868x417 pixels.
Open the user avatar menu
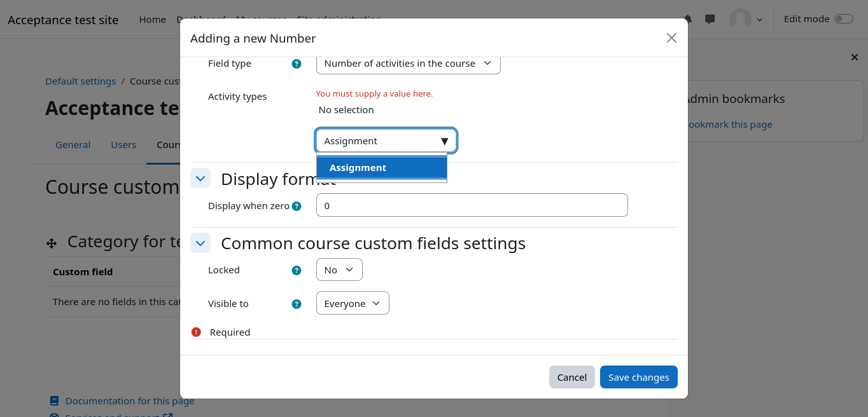(x=745, y=19)
